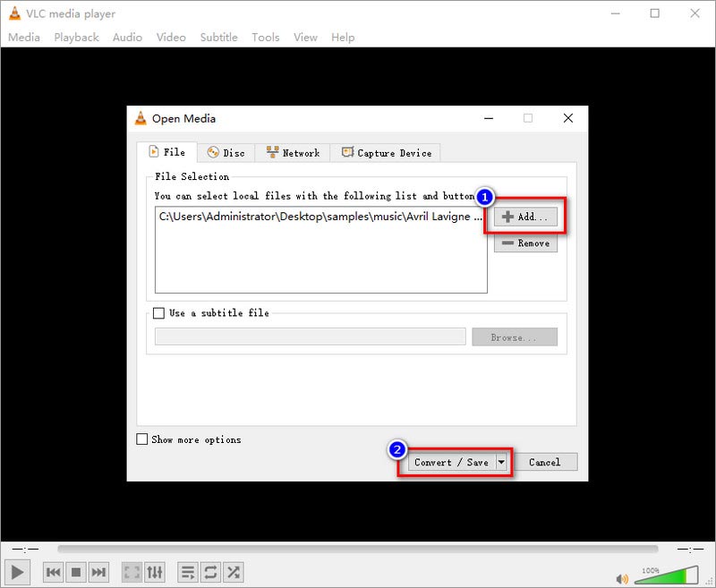This screenshot has width=716, height=588.
Task: Switch to the File tab
Action: click(x=167, y=152)
